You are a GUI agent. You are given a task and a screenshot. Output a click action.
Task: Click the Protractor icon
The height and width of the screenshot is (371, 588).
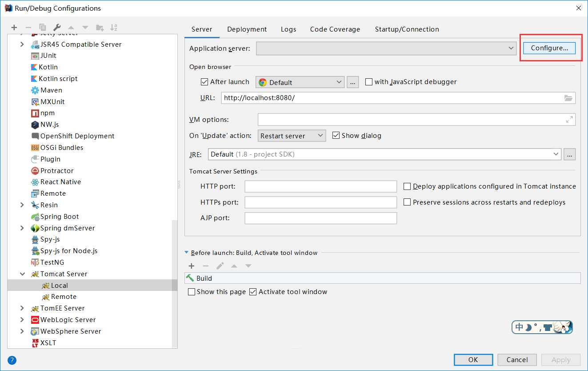click(35, 171)
